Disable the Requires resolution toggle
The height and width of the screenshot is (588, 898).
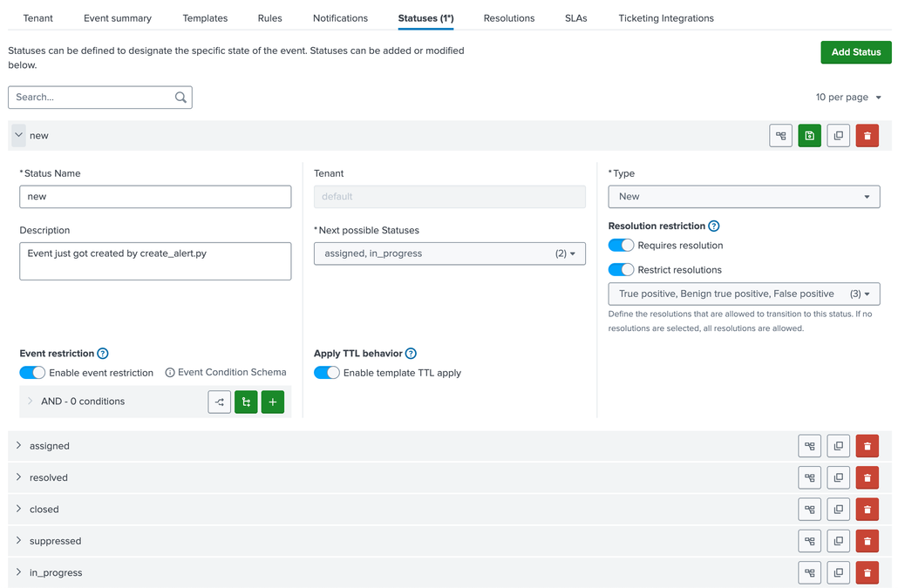coord(621,245)
